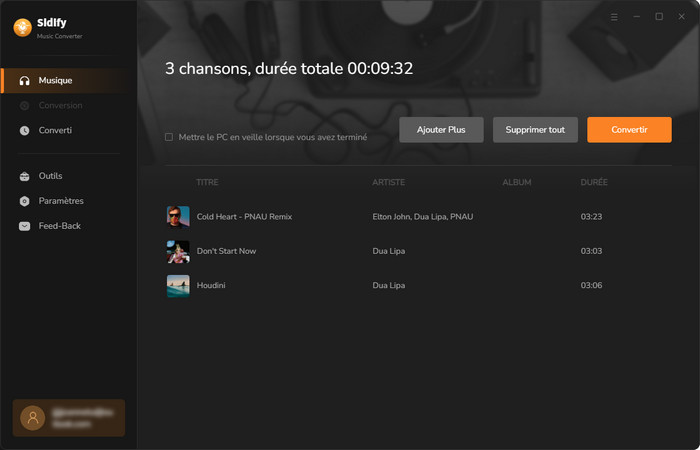Open the Converti sidebar section
The width and height of the screenshot is (700, 450).
[55, 130]
